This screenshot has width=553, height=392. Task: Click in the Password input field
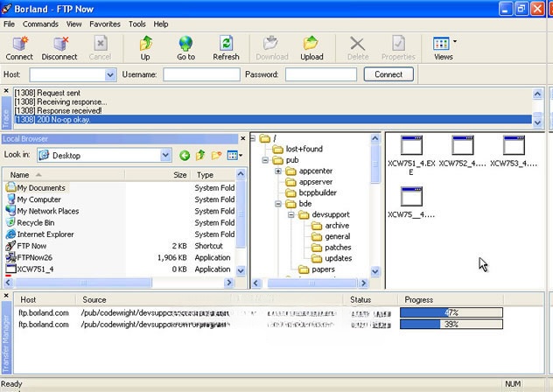tap(321, 74)
